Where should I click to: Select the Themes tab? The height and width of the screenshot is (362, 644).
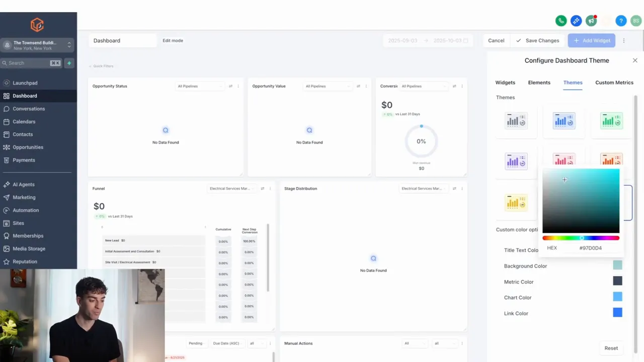573,82
